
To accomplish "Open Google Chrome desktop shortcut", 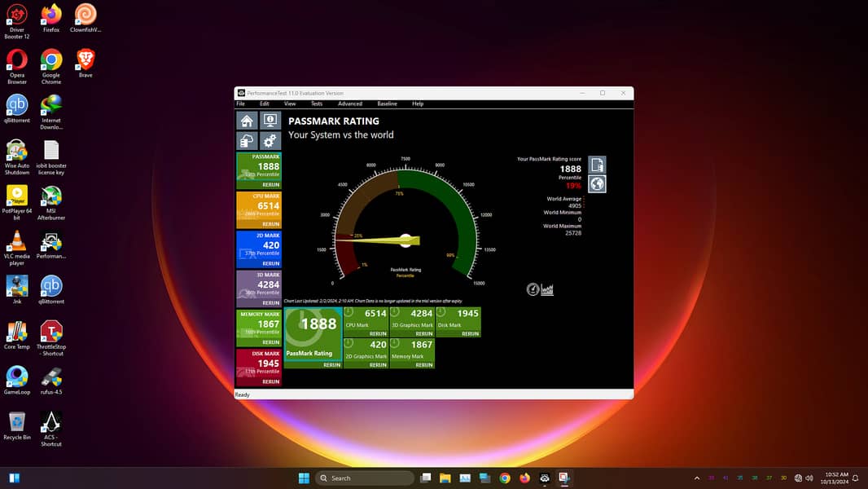I will (x=51, y=67).
